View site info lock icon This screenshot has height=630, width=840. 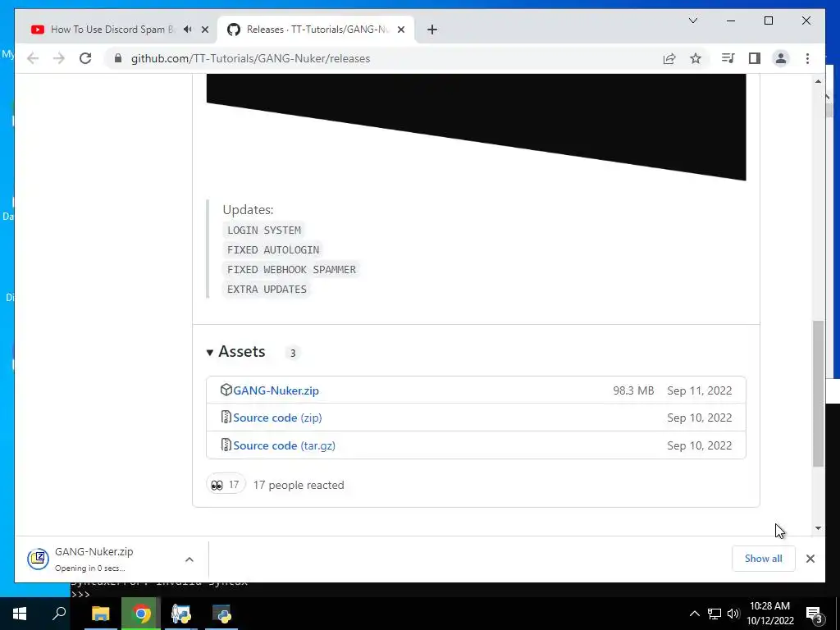[118, 58]
